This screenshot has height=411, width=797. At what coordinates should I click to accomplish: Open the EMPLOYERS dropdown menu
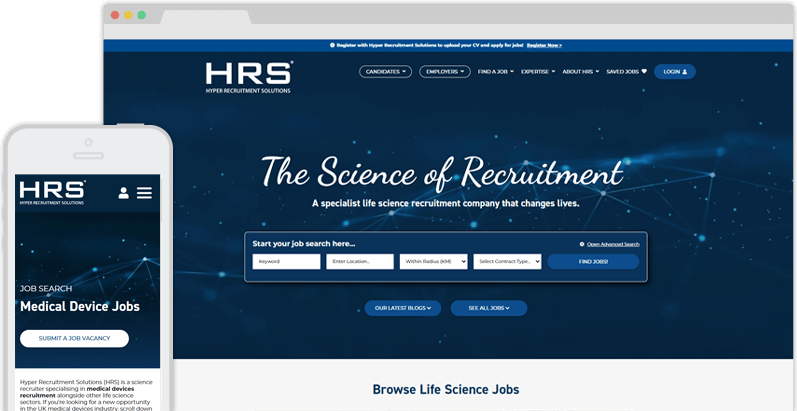445,72
